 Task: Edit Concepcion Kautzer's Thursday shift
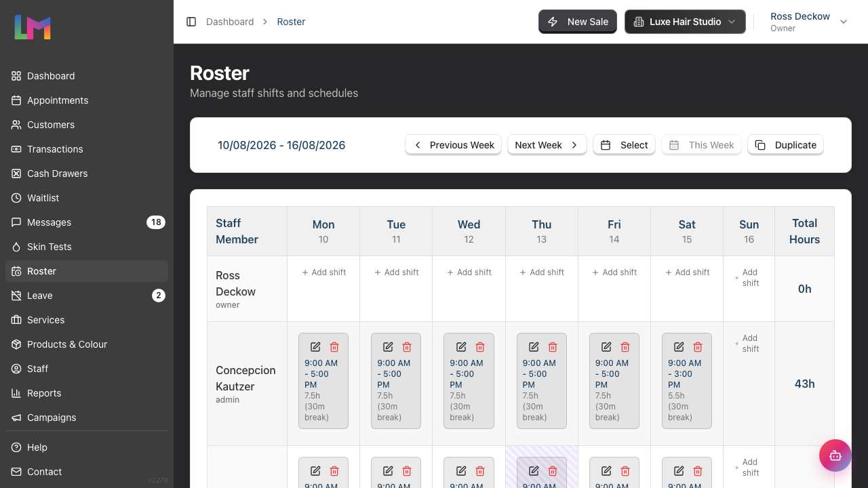[534, 347]
